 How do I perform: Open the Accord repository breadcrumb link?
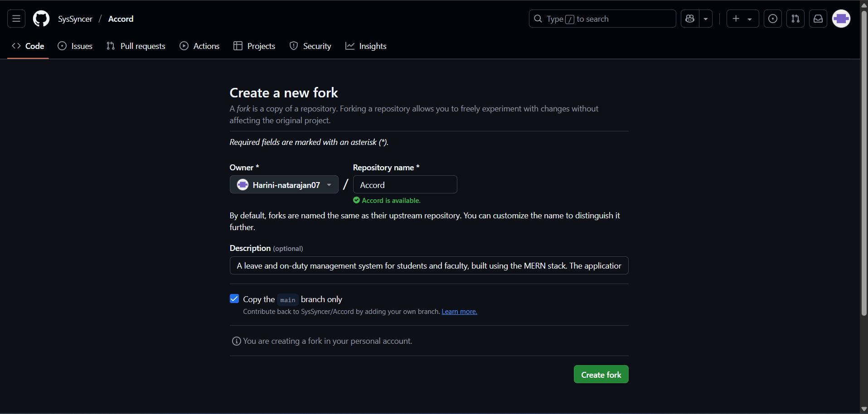121,19
